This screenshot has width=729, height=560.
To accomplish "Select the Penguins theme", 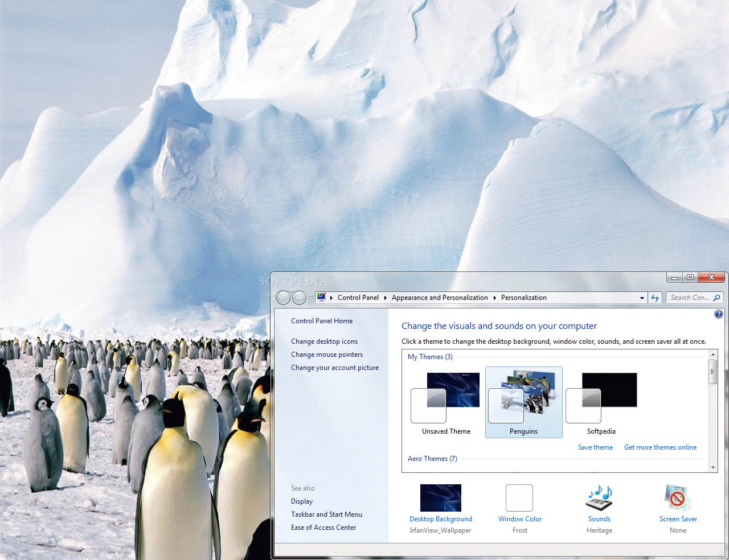I will click(x=524, y=403).
